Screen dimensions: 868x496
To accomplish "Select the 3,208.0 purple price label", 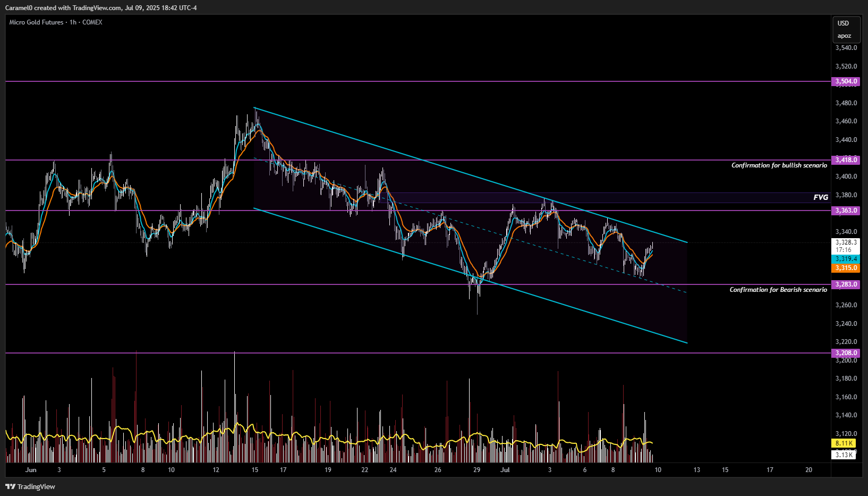I will click(x=846, y=353).
